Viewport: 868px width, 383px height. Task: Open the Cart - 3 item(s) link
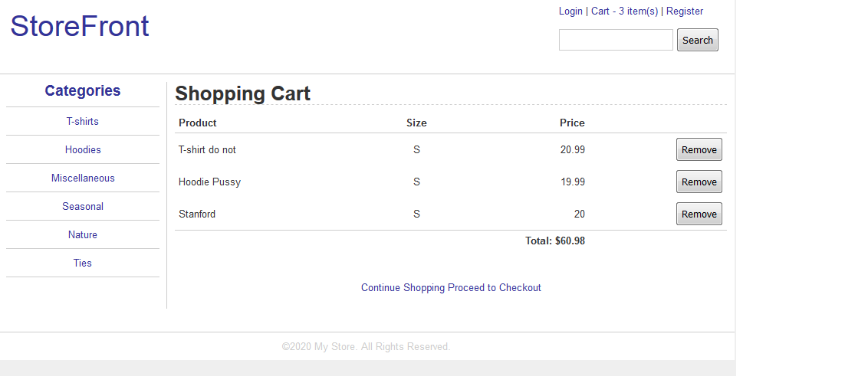tap(624, 11)
